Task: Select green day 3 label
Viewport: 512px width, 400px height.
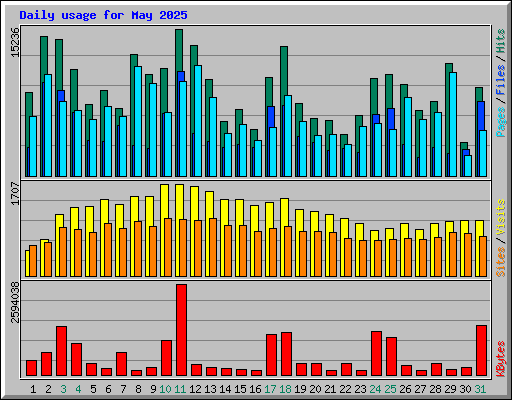Action: [63, 389]
